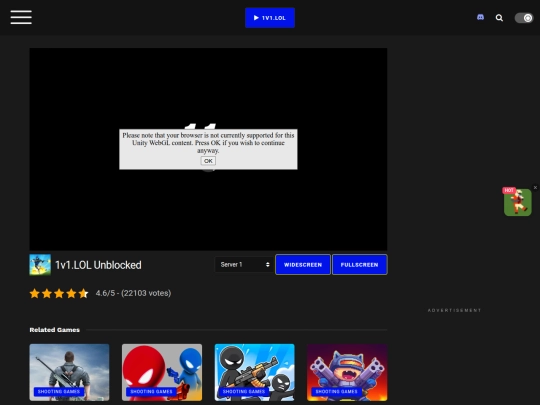
Task: Click Shooting Games tag on red stickman thumbnail
Action: (x=152, y=392)
